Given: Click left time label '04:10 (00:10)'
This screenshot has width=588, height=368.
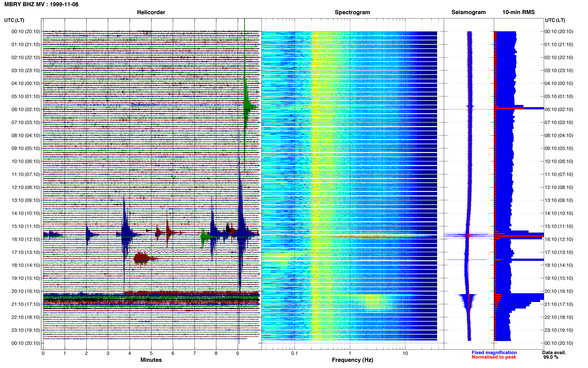Looking at the screenshot, I should 26,83.
